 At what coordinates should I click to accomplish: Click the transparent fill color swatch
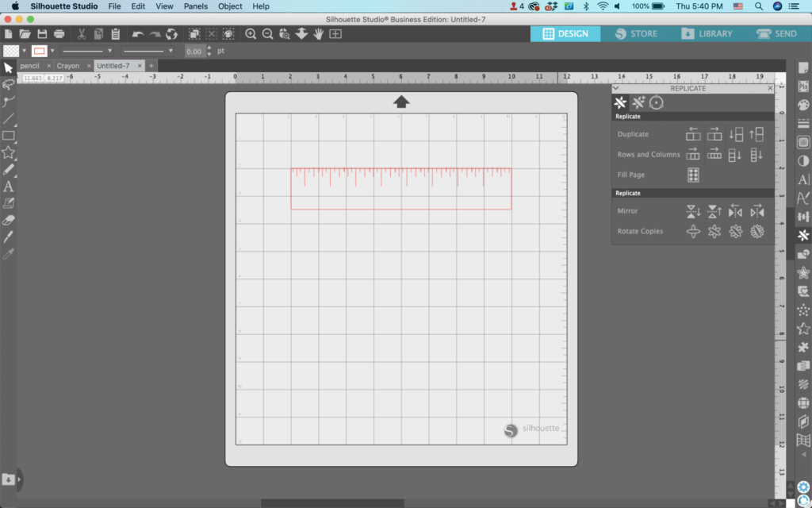[11, 51]
